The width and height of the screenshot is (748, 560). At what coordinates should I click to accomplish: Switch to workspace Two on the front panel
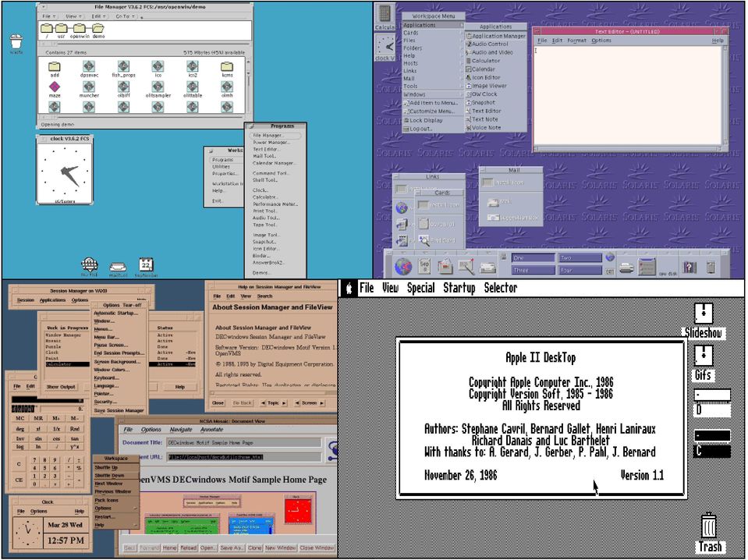tap(580, 258)
